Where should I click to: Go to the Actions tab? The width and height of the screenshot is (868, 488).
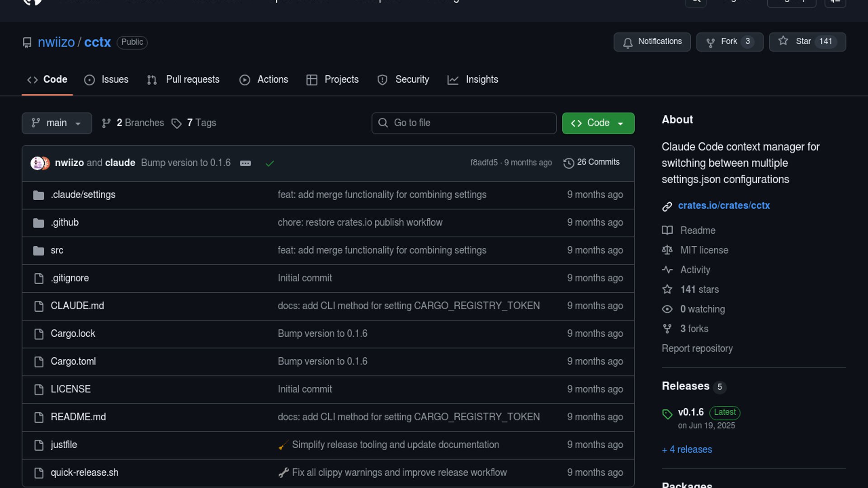264,80
